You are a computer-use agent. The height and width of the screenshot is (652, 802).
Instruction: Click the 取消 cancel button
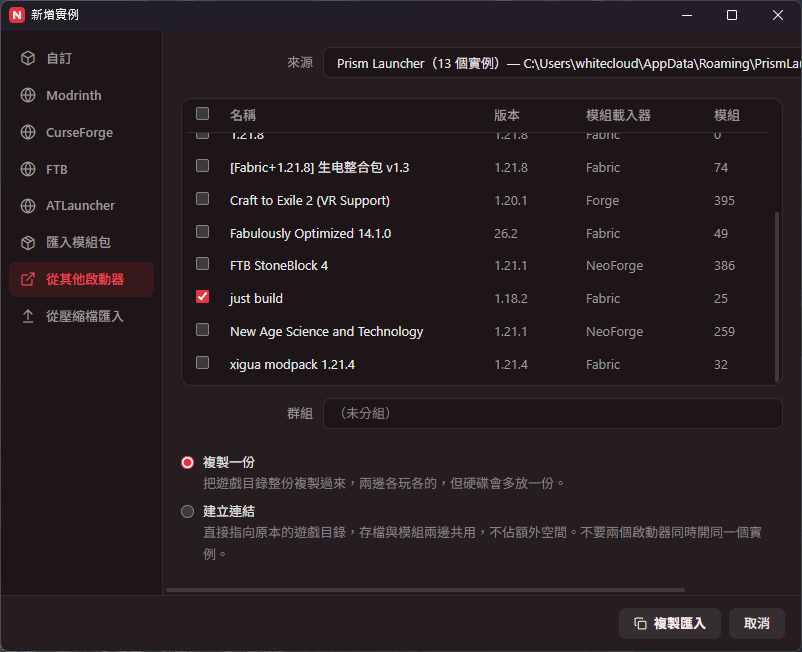pos(756,623)
